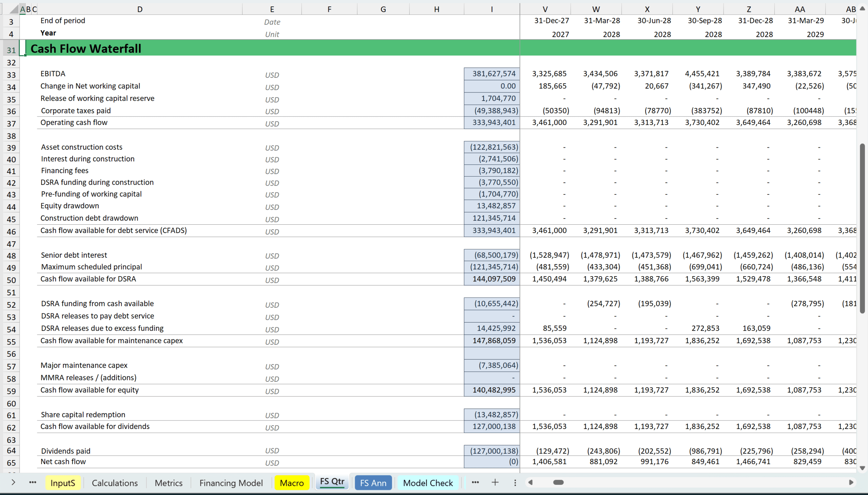868x495 pixels.
Task: Switch to the FS Ann sheet tab
Action: click(x=373, y=483)
